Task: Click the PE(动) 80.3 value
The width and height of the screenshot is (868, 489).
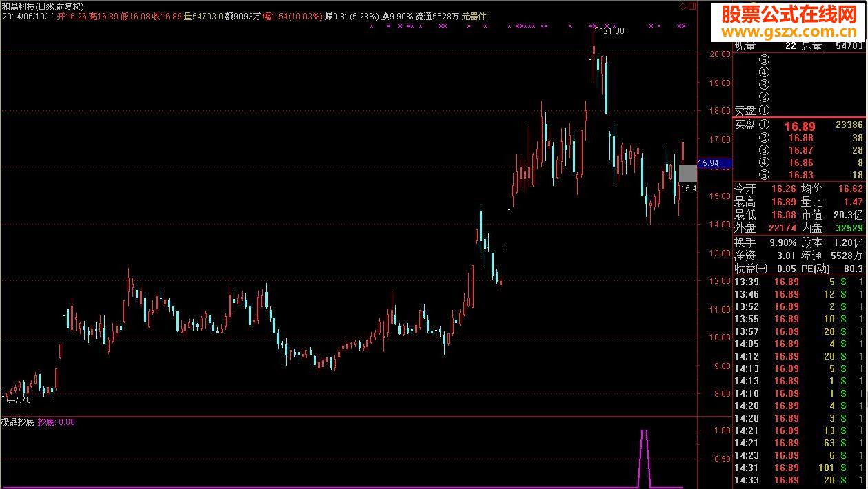Action: point(853,269)
